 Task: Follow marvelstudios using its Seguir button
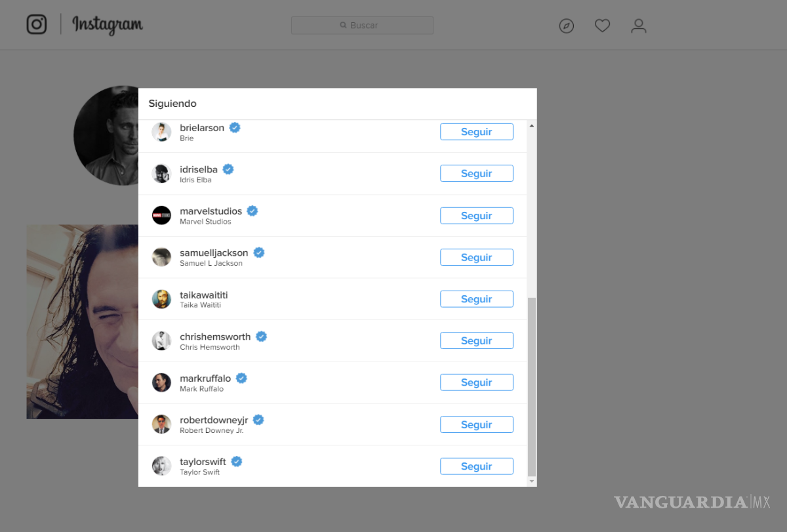point(477,215)
